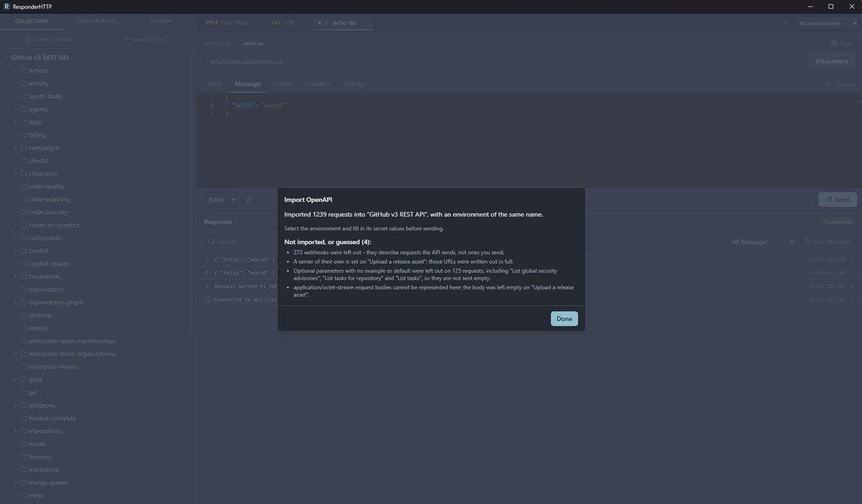Expand the issues folder

click(x=15, y=444)
